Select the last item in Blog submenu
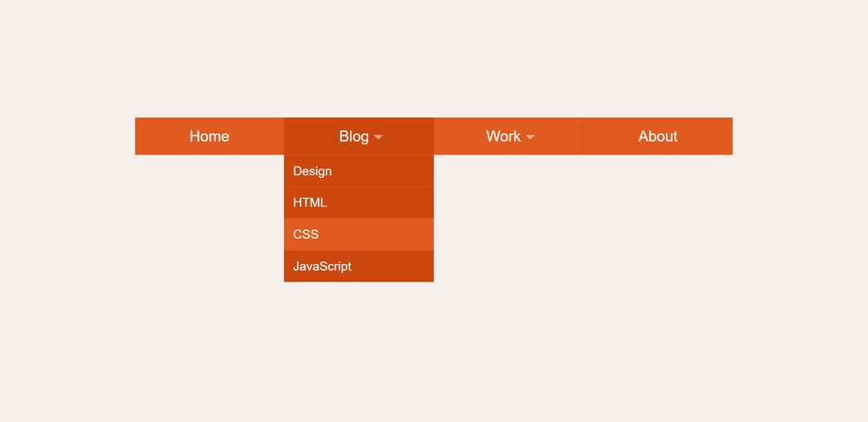The width and height of the screenshot is (868, 422). tap(358, 267)
